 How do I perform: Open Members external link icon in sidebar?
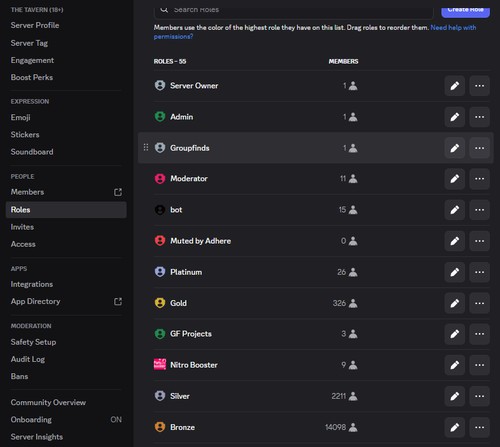pos(118,192)
